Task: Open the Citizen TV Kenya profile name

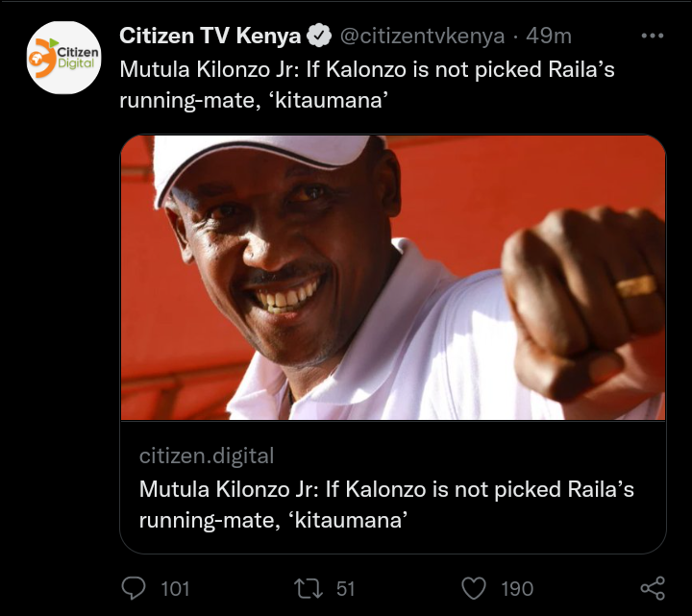Action: (210, 36)
